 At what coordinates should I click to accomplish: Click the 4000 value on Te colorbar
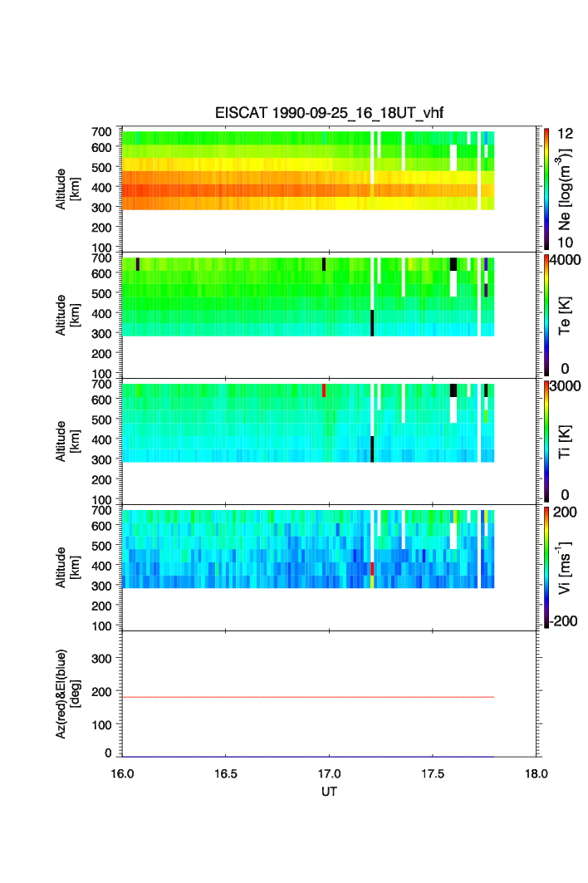[x=566, y=260]
